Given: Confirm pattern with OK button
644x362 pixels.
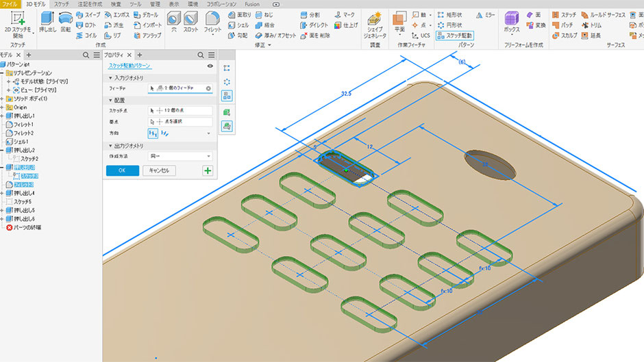Looking at the screenshot, I should (123, 171).
